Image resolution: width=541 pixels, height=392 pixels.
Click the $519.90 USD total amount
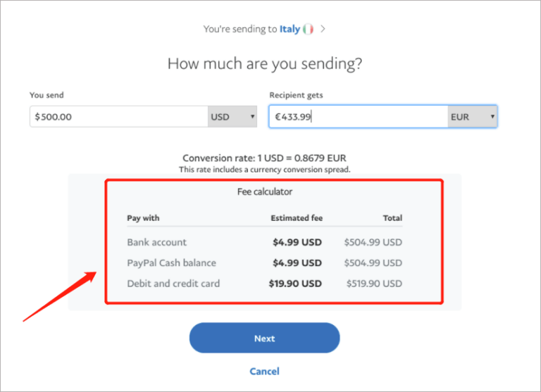coord(374,284)
